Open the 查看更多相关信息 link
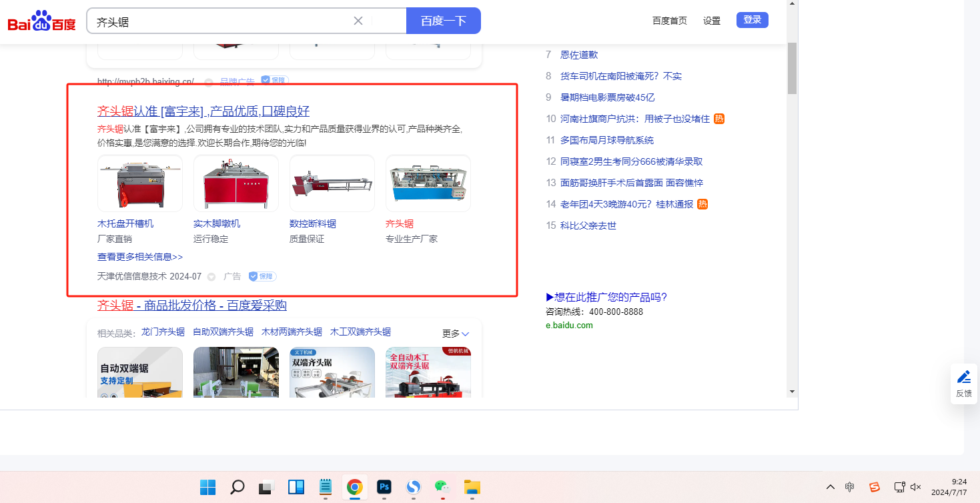The image size is (980, 503). pyautogui.click(x=140, y=257)
